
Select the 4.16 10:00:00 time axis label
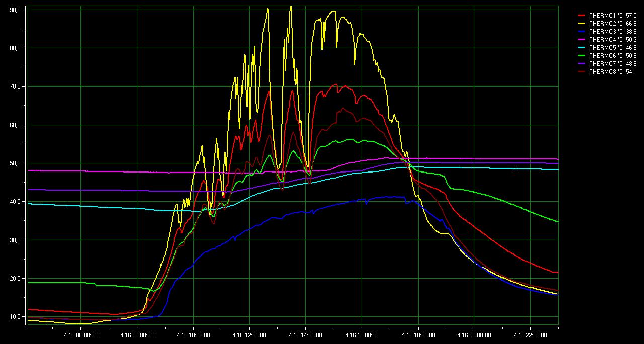193,334
